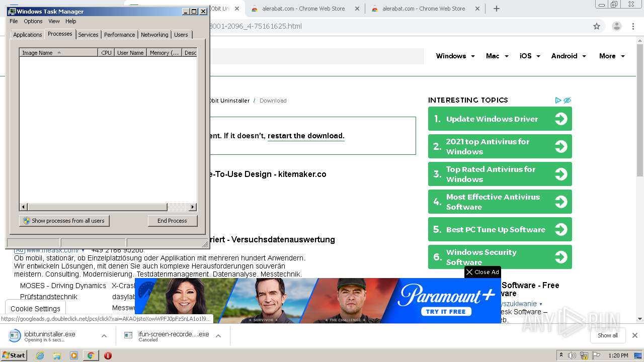
Task: Bookmark this page with the star icon
Action: [x=597, y=26]
